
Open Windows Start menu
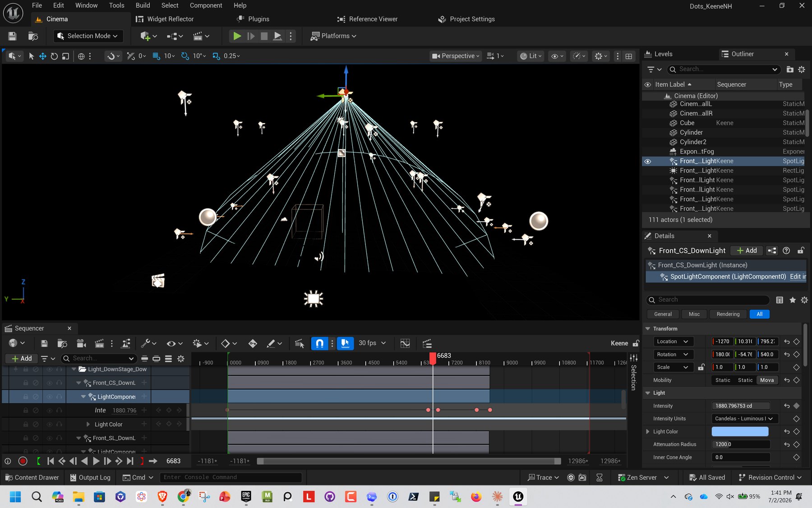click(x=15, y=497)
